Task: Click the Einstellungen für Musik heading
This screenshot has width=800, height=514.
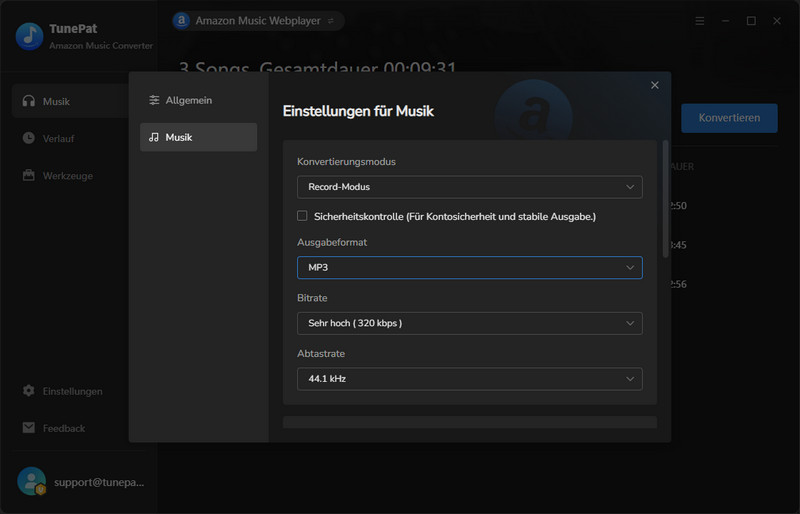Action: tap(358, 111)
